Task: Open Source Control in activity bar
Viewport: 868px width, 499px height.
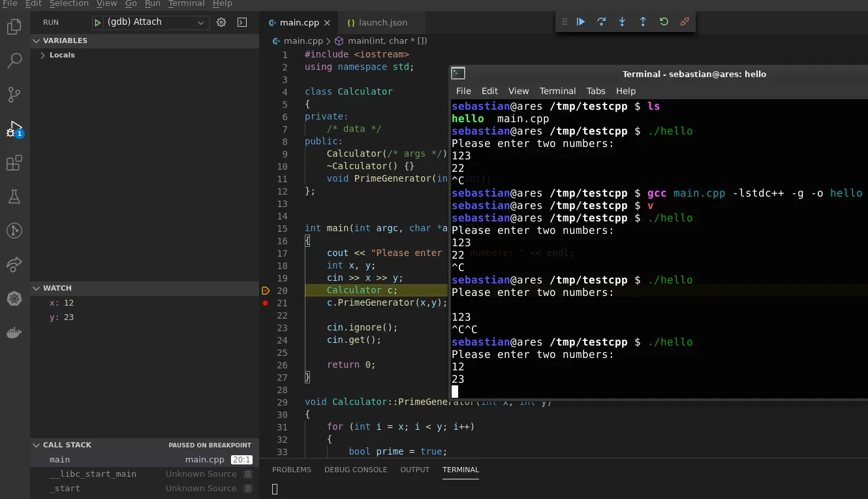Action: [14, 95]
